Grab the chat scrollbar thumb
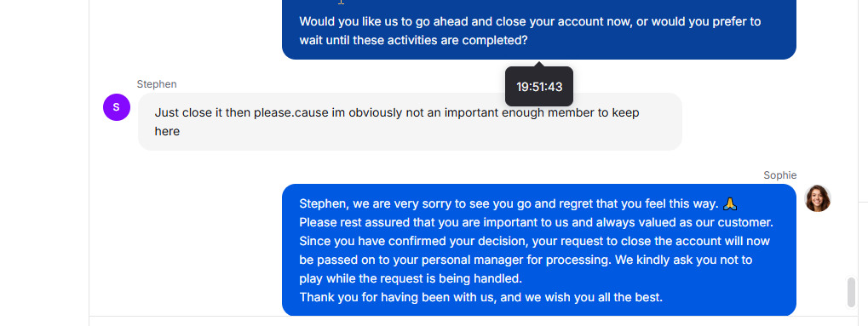 pyautogui.click(x=852, y=292)
